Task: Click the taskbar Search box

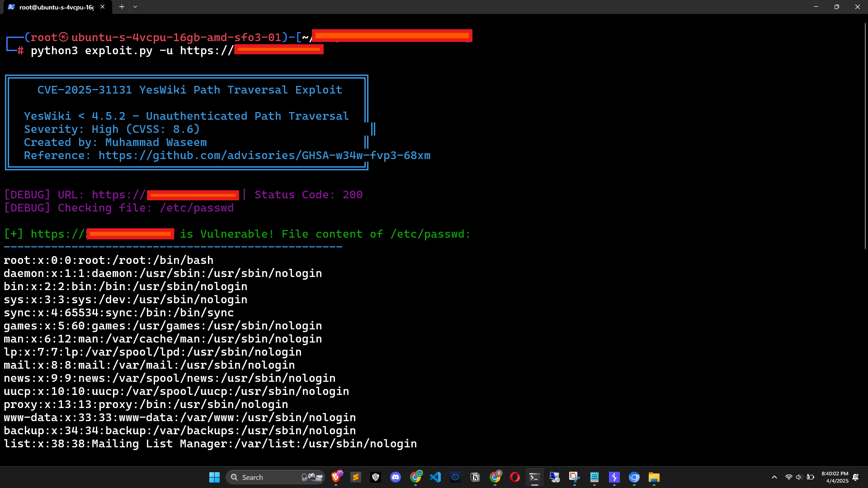Action: coord(275,477)
